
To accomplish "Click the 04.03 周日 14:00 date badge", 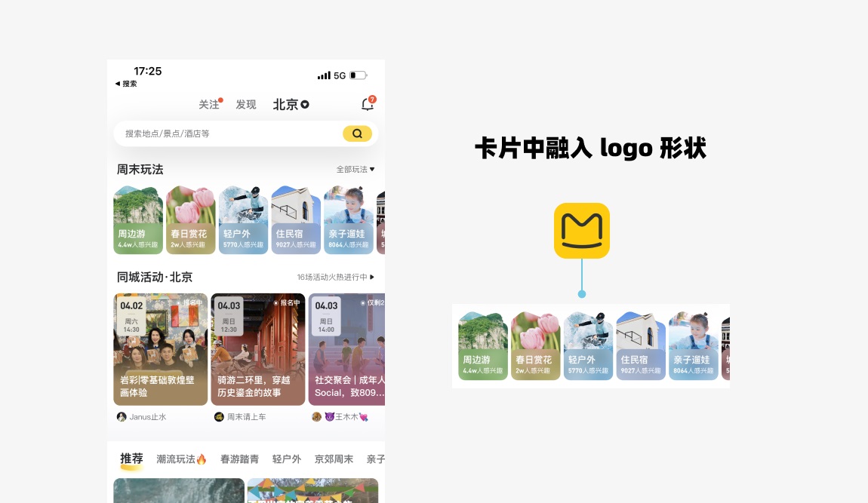I will click(326, 317).
